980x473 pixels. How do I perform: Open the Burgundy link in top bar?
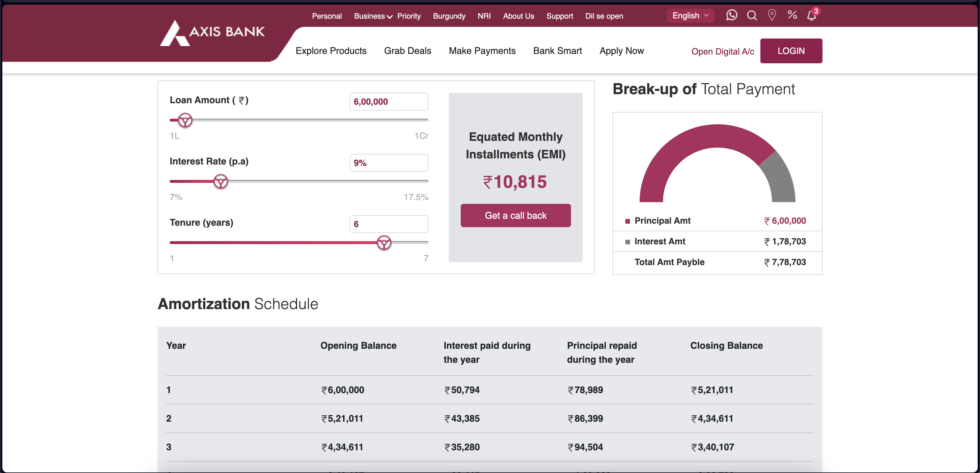click(x=449, y=16)
